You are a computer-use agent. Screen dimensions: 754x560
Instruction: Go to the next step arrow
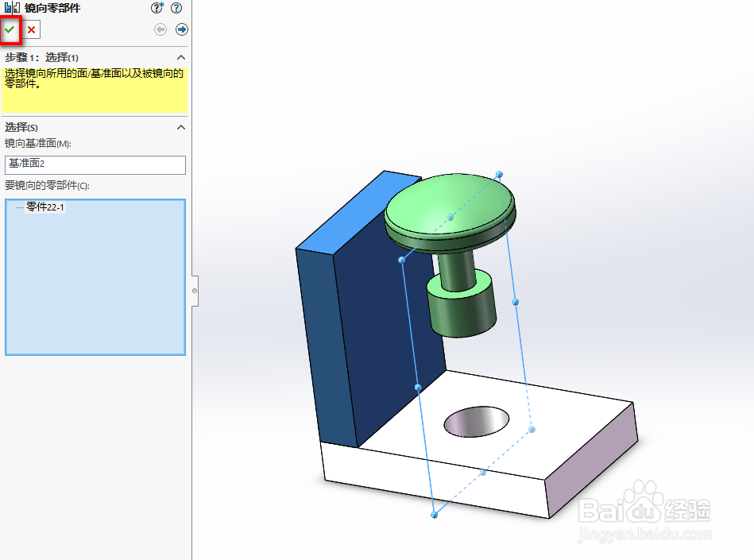[x=182, y=30]
